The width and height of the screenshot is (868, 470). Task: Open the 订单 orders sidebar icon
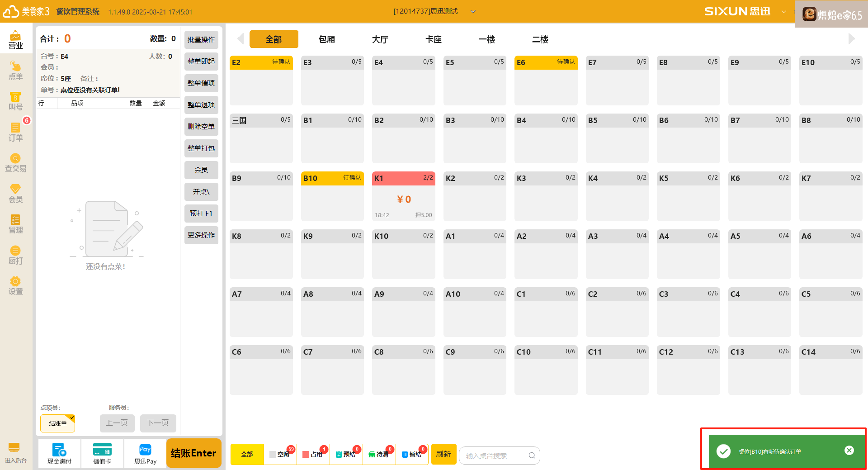point(15,132)
